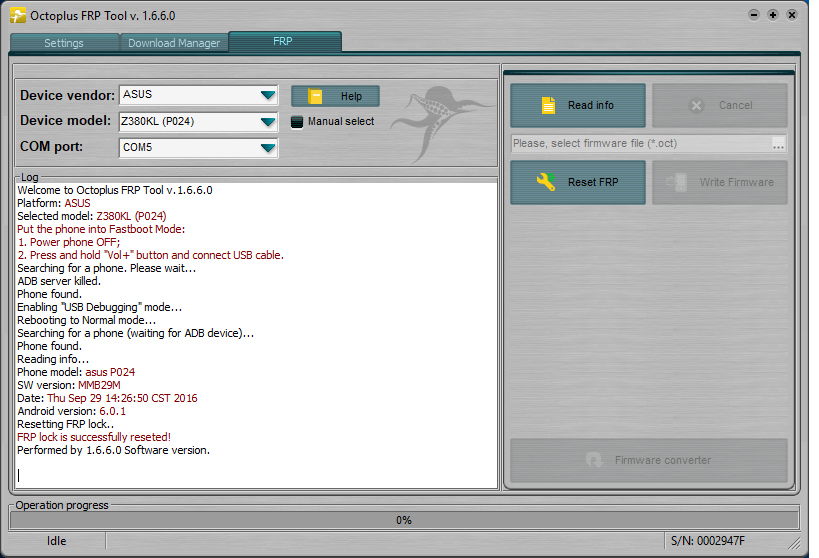Click log line 'SW version: MMB29M'
The width and height of the screenshot is (819, 558).
pyautogui.click(x=69, y=385)
